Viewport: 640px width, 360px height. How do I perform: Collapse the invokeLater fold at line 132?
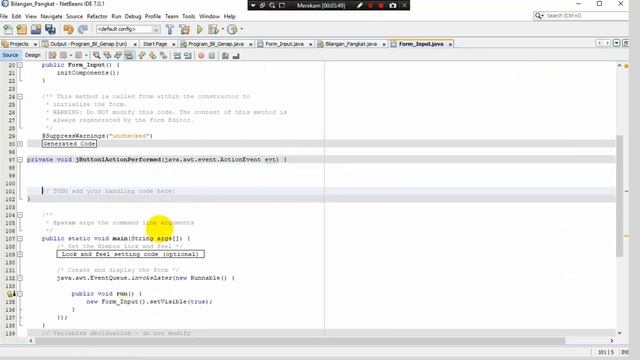(20, 278)
